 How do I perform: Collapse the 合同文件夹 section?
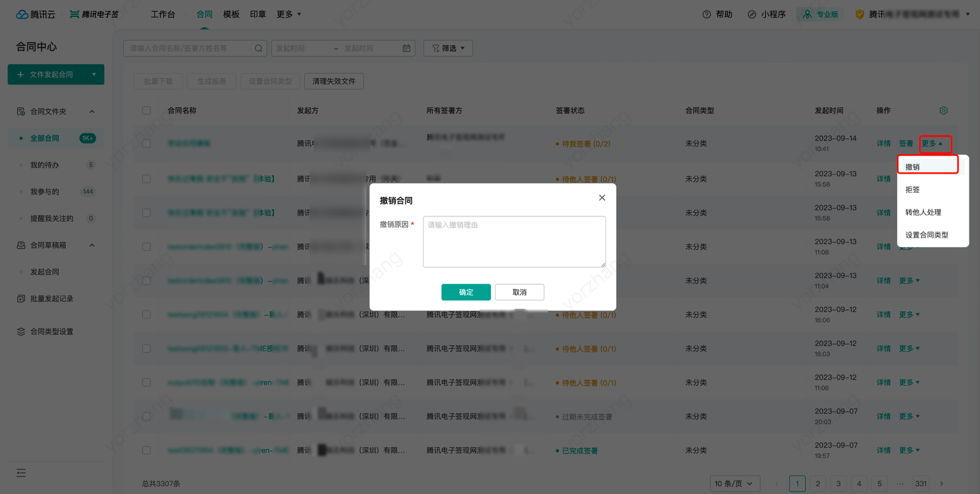click(x=92, y=112)
